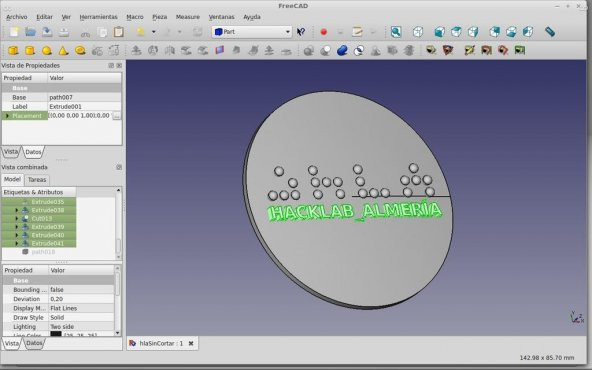
Task: Open the Macro menu
Action: pos(135,17)
